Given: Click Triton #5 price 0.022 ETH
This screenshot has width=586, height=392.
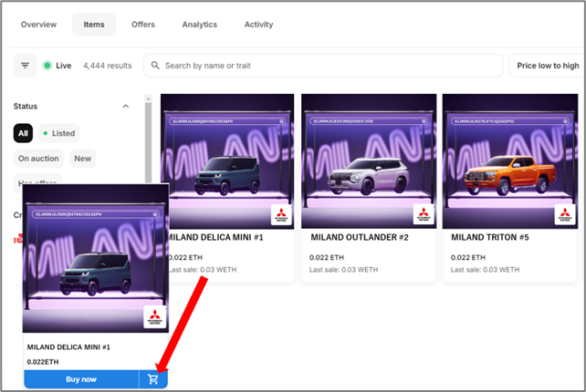Looking at the screenshot, I should [x=468, y=257].
